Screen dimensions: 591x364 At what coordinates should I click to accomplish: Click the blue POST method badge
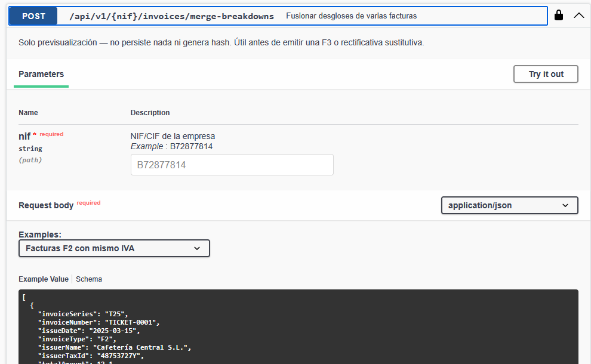(34, 16)
